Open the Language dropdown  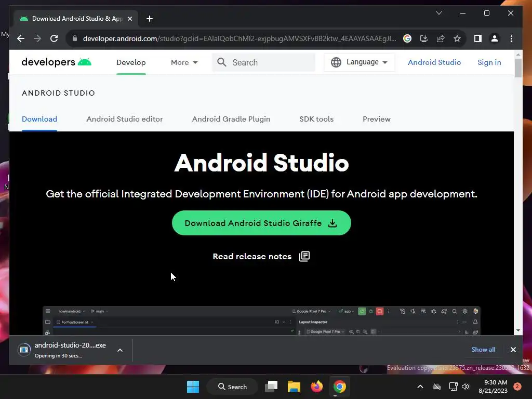tap(360, 62)
